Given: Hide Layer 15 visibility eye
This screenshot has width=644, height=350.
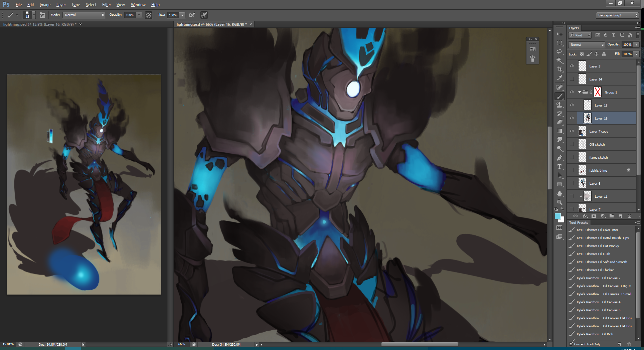Looking at the screenshot, I should (x=572, y=105).
